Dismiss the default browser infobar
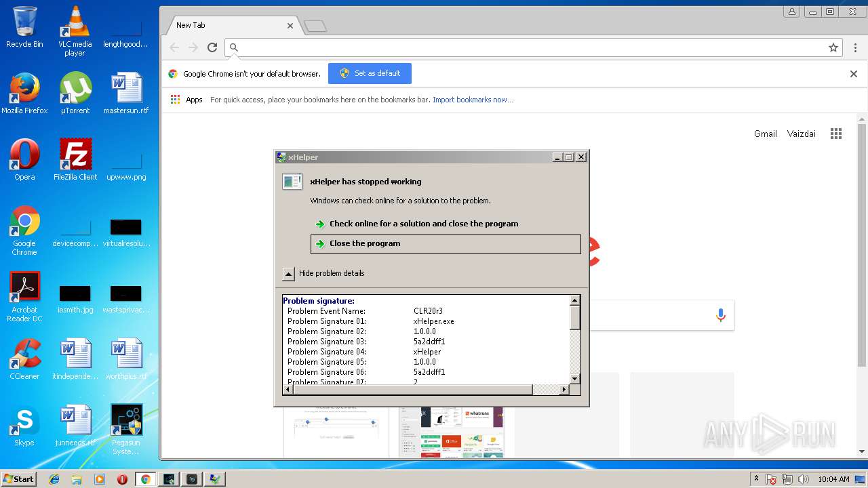868x488 pixels. [x=854, y=74]
